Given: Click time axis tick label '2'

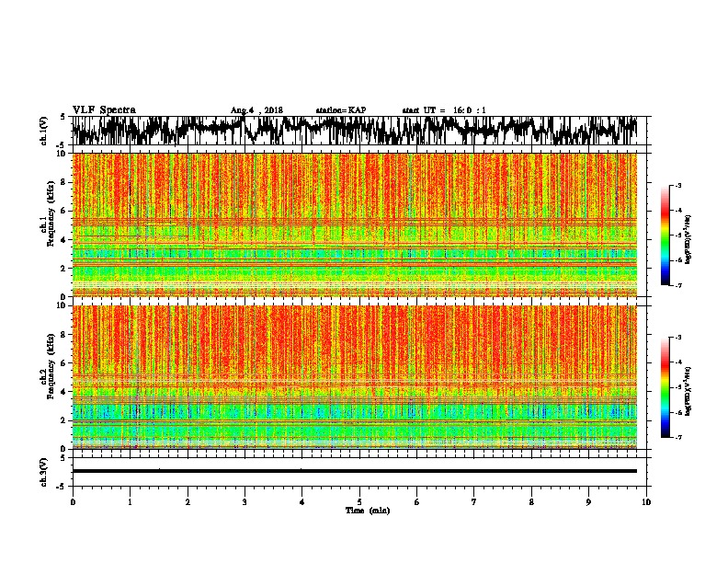Looking at the screenshot, I should point(188,502).
